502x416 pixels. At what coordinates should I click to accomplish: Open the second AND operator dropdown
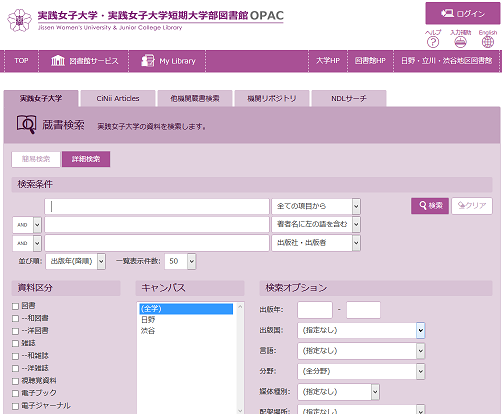point(27,243)
